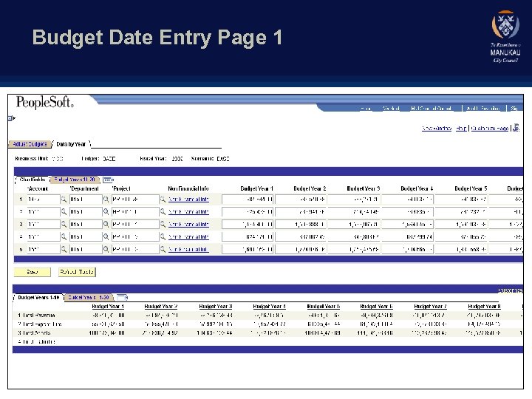This screenshot has width=532, height=399.
Task: Click the New Window link
Action: click(437, 128)
